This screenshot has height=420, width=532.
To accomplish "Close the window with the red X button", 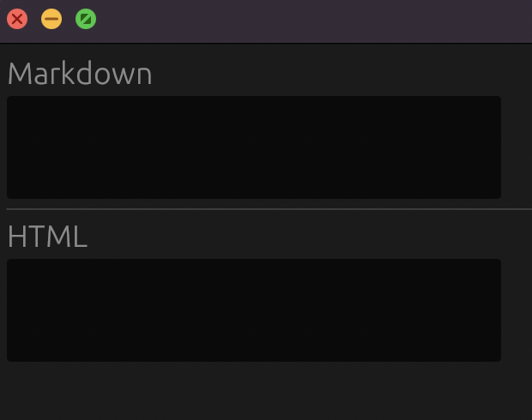I will 17,19.
